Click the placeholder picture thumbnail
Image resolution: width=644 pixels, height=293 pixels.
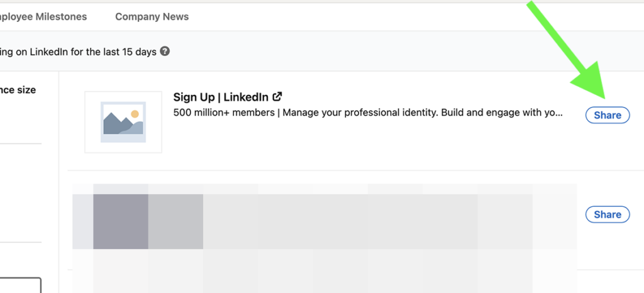coord(123,122)
